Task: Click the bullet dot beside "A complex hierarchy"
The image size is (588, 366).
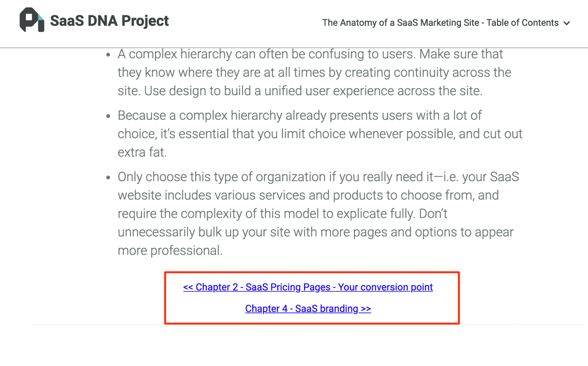Action: pos(108,55)
